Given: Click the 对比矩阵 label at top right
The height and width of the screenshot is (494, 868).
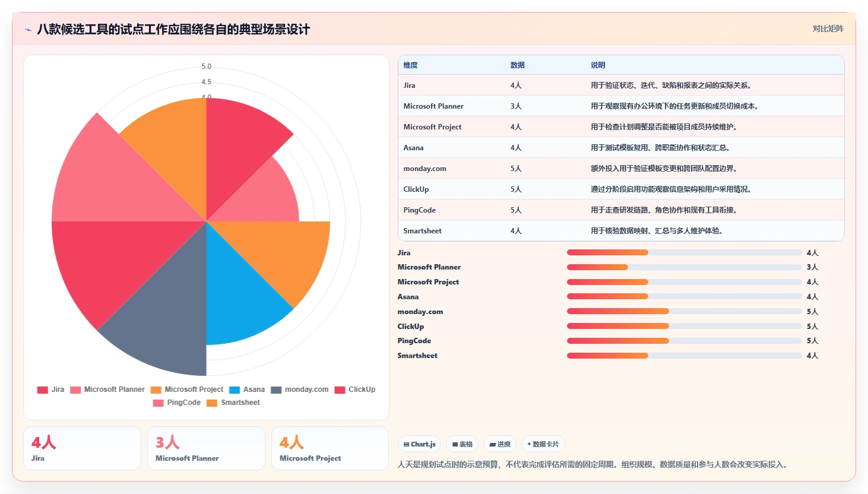Looking at the screenshot, I should coord(828,28).
